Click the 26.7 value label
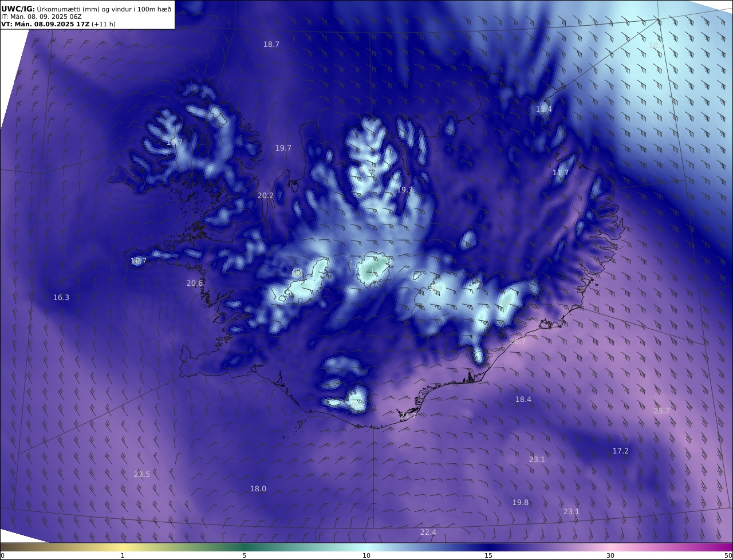Viewport: 733px width, 560px height. pyautogui.click(x=518, y=341)
